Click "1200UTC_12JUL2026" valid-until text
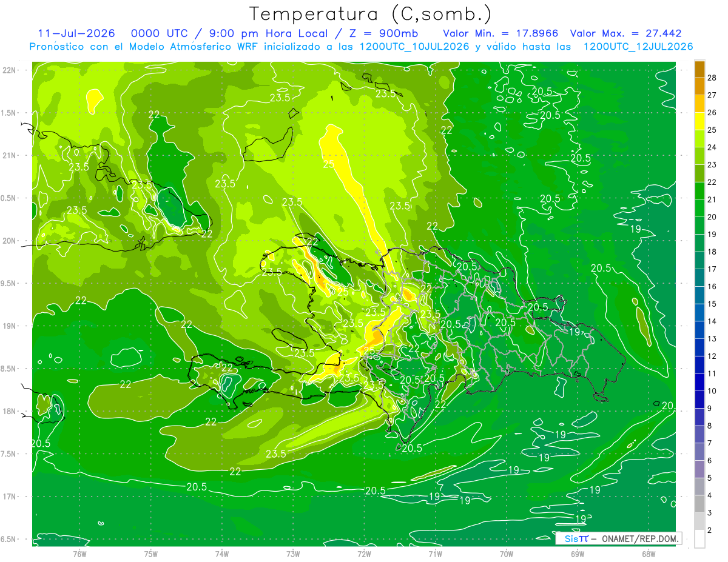The image size is (728, 562). (638, 47)
